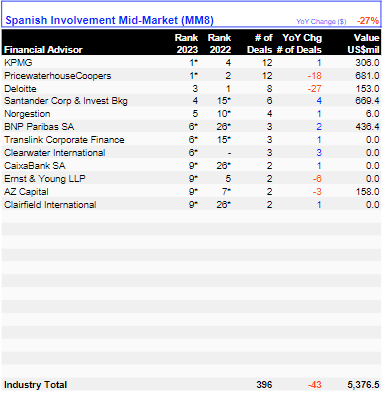Click Santander's value 669.4
The image size is (387, 395).
pos(367,101)
